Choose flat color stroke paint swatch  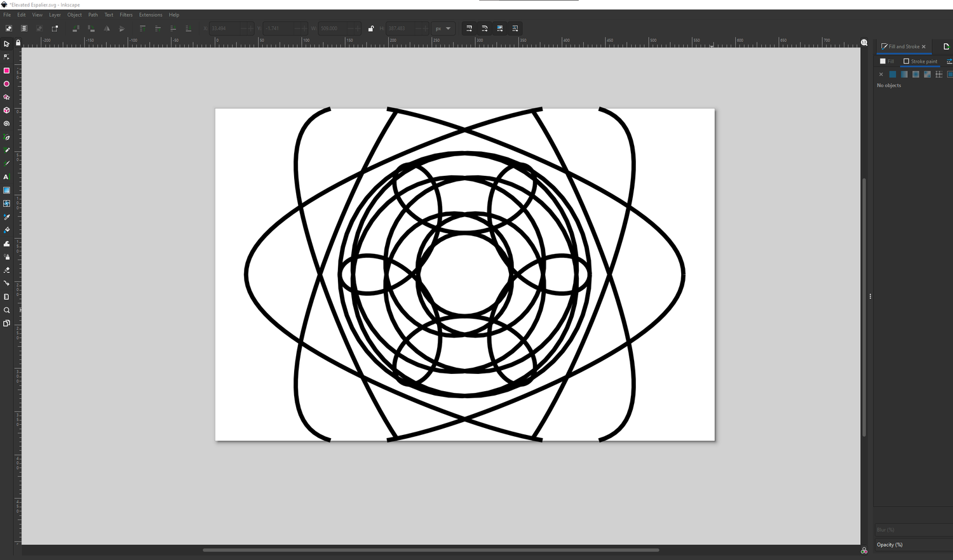point(893,74)
